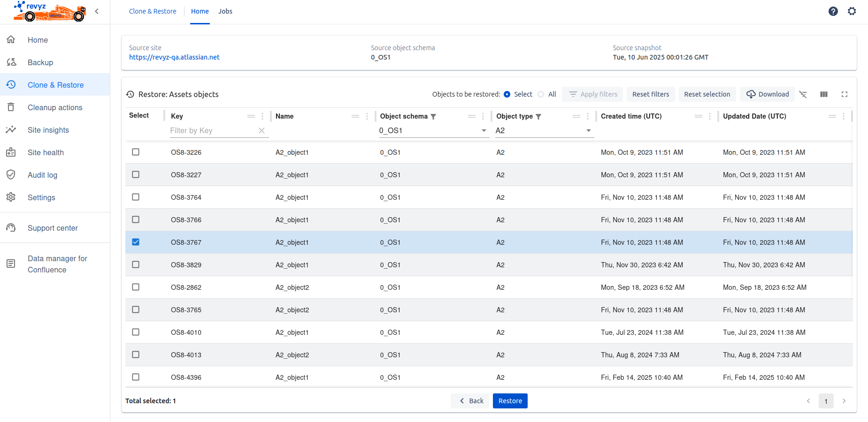Open the revyz-qa.atlassian.net source link

[x=174, y=57]
